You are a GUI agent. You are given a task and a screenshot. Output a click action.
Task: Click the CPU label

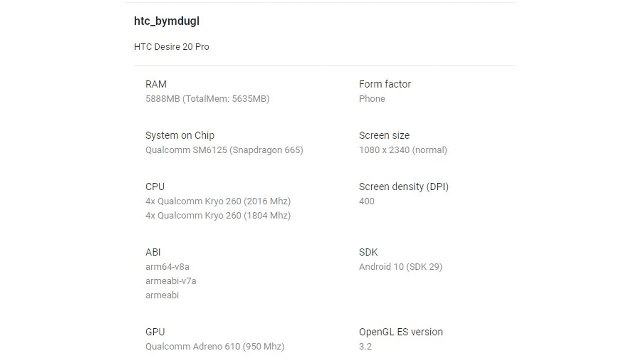tap(155, 187)
